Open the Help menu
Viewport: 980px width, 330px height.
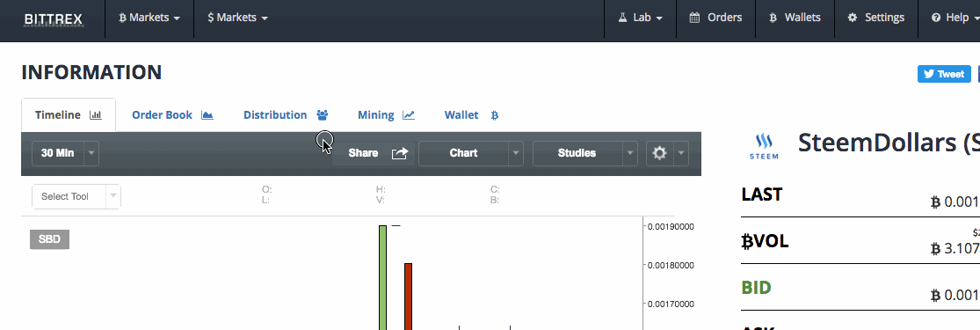pos(955,18)
